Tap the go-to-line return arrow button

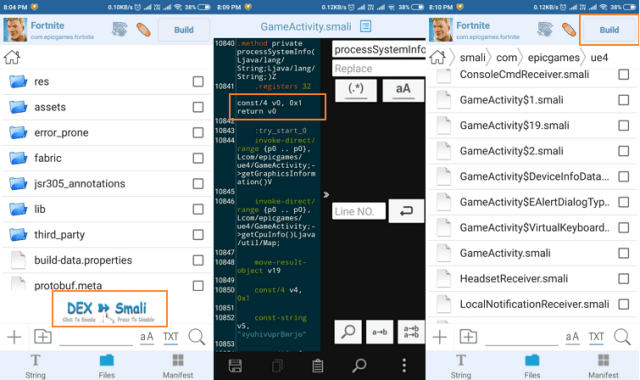(x=406, y=211)
